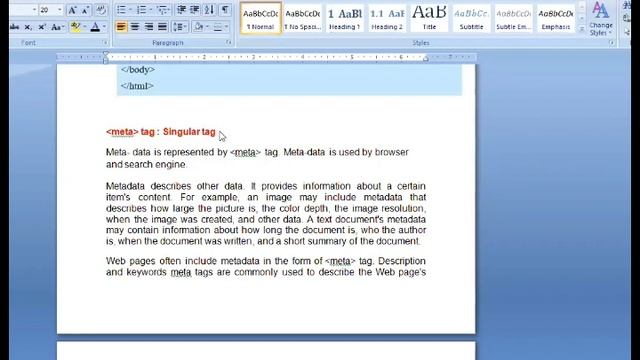Click the Grow Font button
Viewport: 640px width, 360px height.
tap(72, 10)
